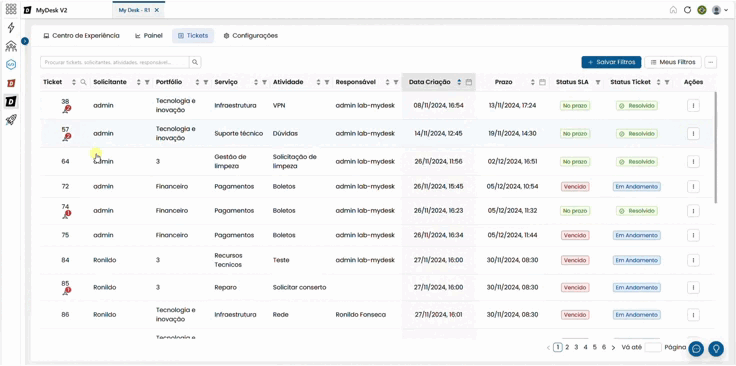This screenshot has width=736, height=366.
Task: Go to the next results page arrow
Action: pyautogui.click(x=613, y=348)
